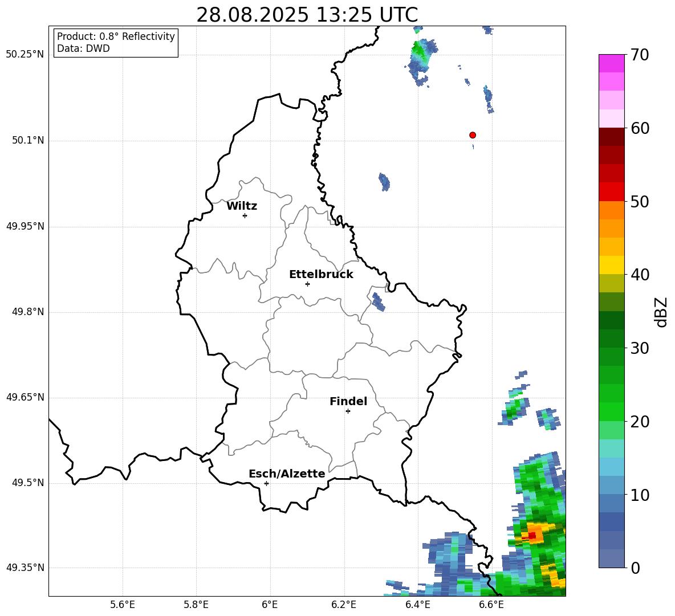Click the 49.5°N latitude label

point(28,483)
